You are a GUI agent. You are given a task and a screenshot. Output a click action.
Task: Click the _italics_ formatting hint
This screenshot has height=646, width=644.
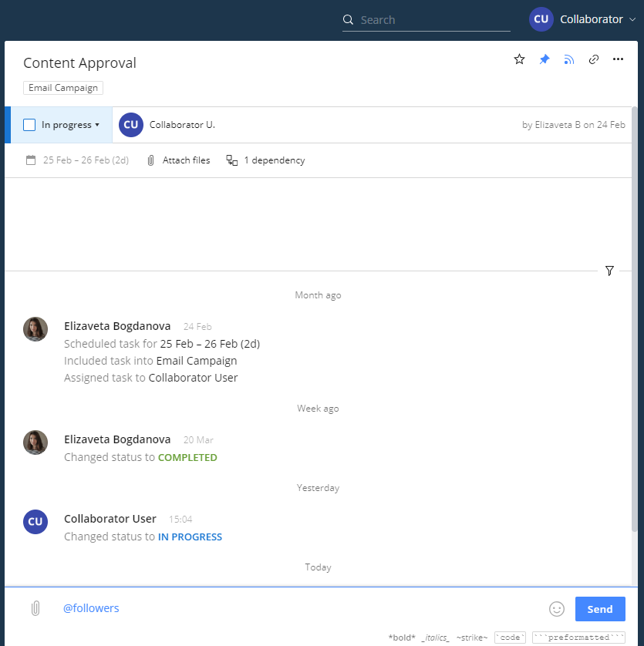pos(436,638)
